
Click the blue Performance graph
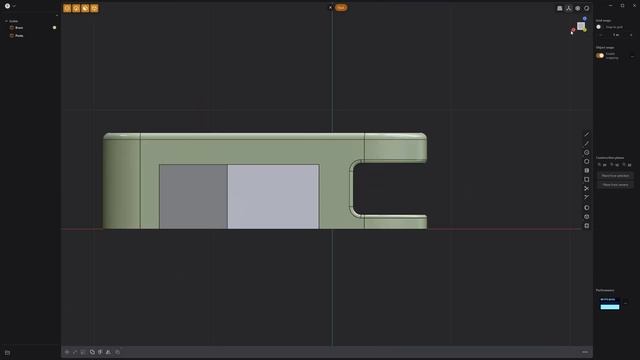(609, 304)
